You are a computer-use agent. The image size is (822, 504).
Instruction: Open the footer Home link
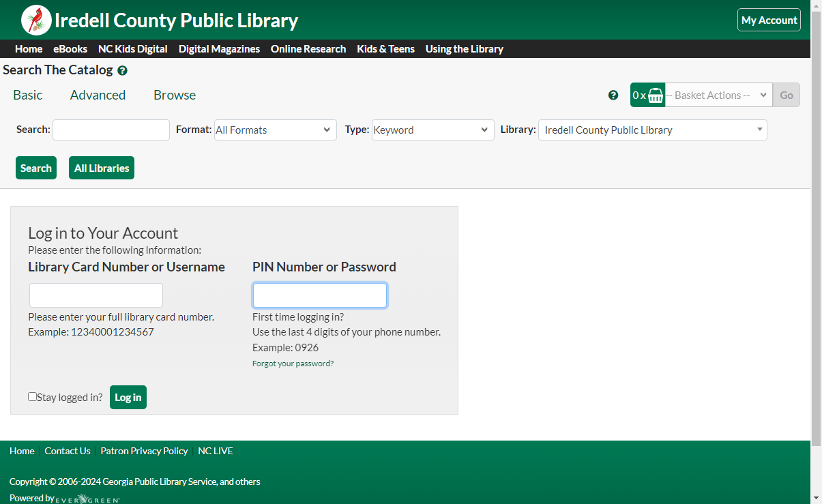[x=22, y=451]
